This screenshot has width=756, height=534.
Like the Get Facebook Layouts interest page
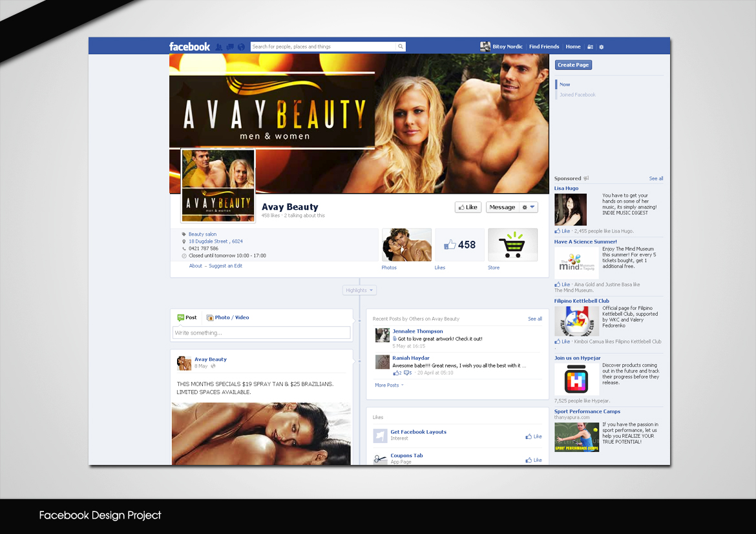[533, 436]
